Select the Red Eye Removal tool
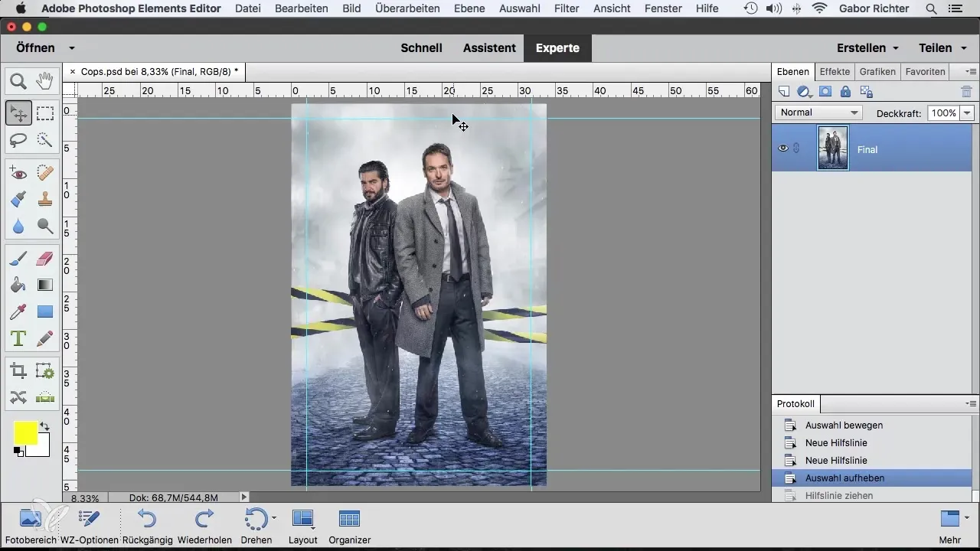 pyautogui.click(x=18, y=173)
